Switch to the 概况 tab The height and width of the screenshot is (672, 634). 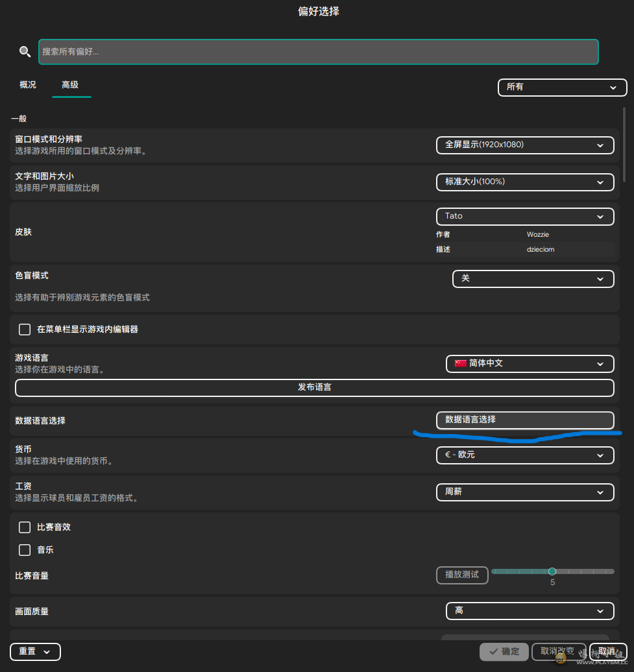tap(28, 85)
